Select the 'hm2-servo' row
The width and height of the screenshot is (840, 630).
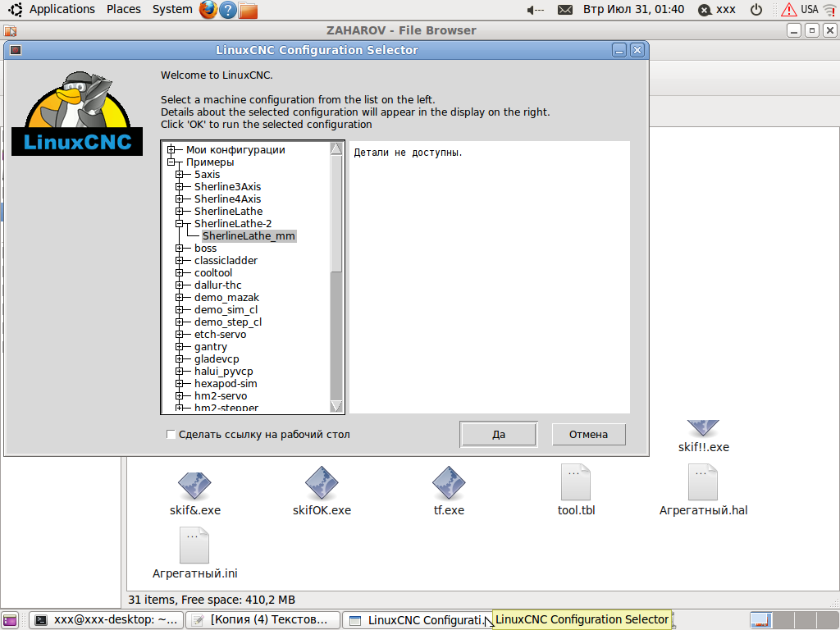point(221,396)
